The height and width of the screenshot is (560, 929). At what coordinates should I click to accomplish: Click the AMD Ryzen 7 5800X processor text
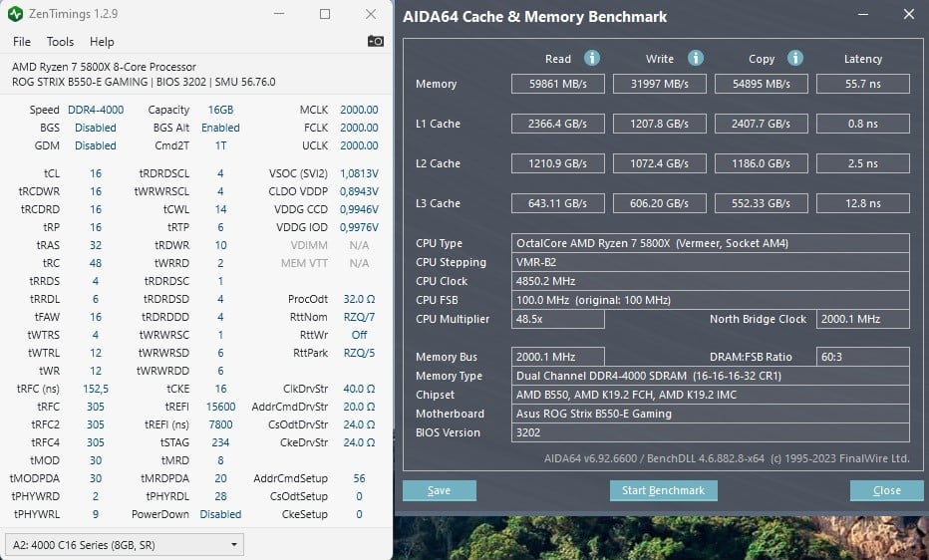coord(104,67)
